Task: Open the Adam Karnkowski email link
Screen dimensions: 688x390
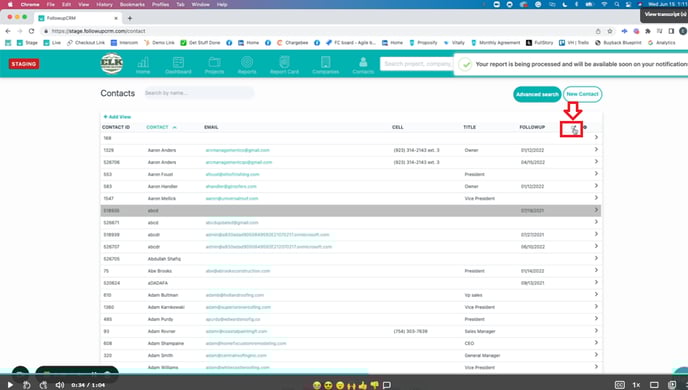Action: (x=238, y=307)
